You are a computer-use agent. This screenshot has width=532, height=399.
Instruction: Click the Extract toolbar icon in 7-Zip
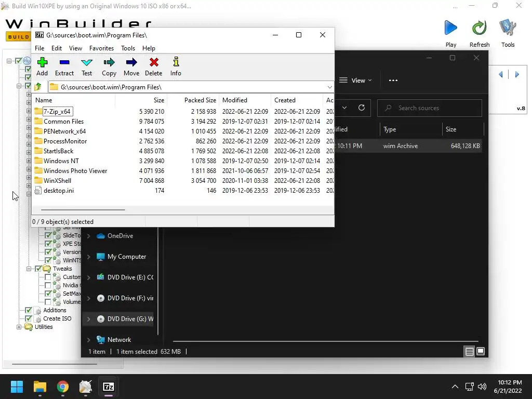(64, 67)
